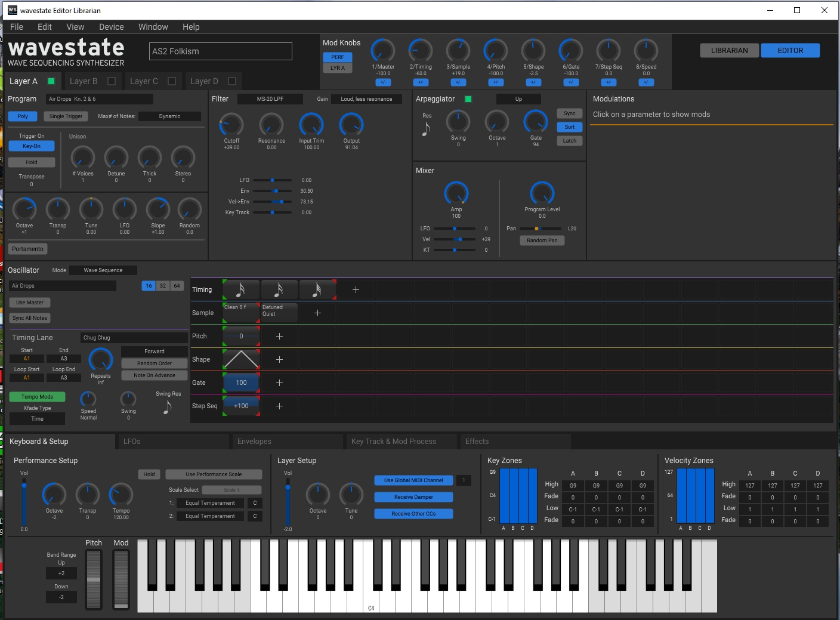Image resolution: width=840 pixels, height=620 pixels.
Task: Toggle Tempo Mode in Timing Lane
Action: pyautogui.click(x=37, y=397)
